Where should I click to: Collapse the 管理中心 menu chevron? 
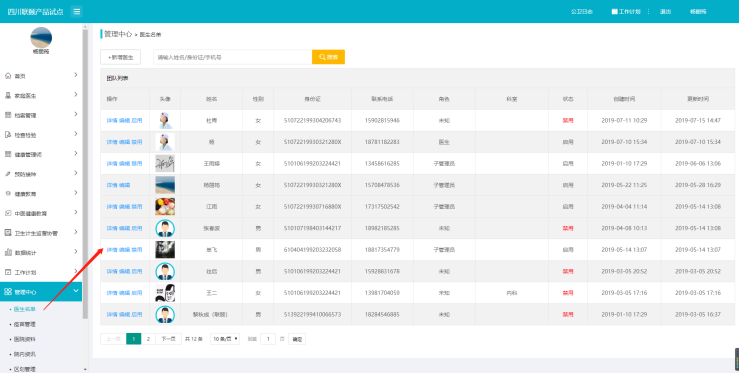(76, 291)
